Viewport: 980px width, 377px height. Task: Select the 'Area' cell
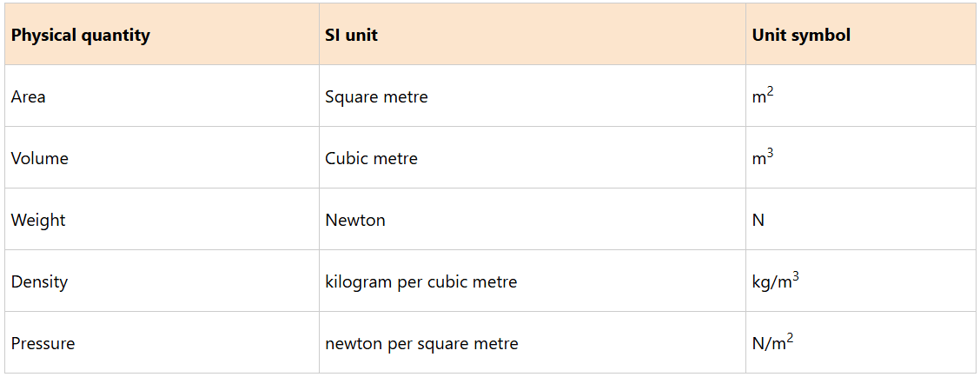pyautogui.click(x=29, y=97)
